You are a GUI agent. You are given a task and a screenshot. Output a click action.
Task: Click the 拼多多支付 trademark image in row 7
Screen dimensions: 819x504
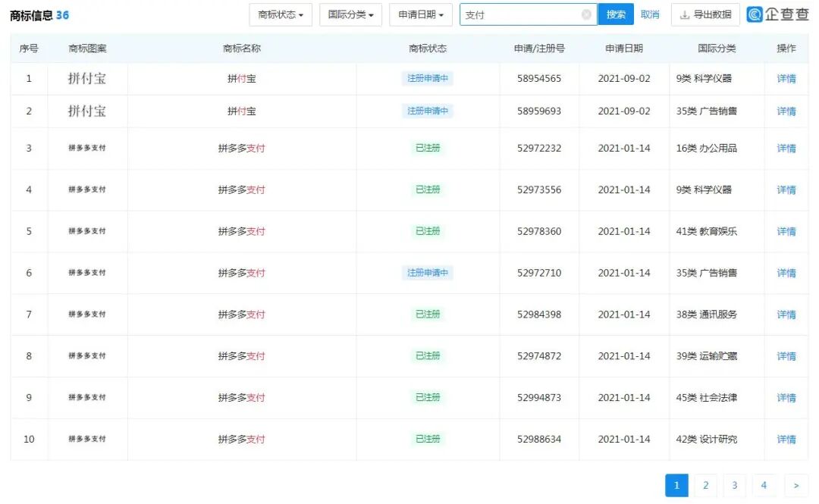(x=88, y=315)
